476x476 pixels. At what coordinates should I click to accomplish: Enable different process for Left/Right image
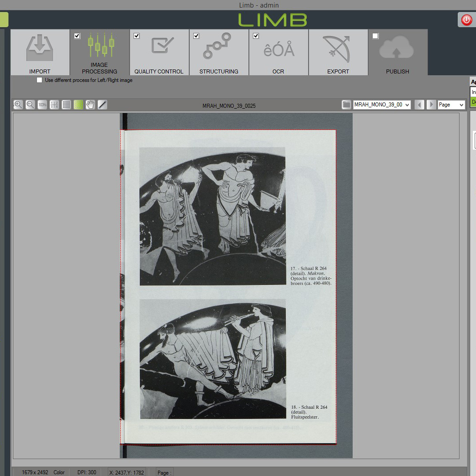pyautogui.click(x=40, y=80)
